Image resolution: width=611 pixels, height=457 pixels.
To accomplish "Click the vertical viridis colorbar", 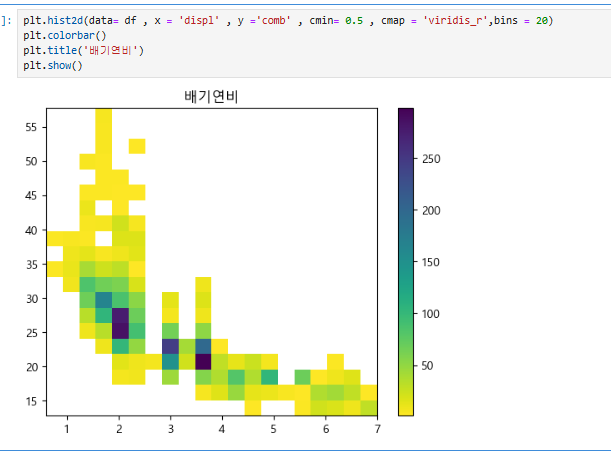I will [x=406, y=262].
